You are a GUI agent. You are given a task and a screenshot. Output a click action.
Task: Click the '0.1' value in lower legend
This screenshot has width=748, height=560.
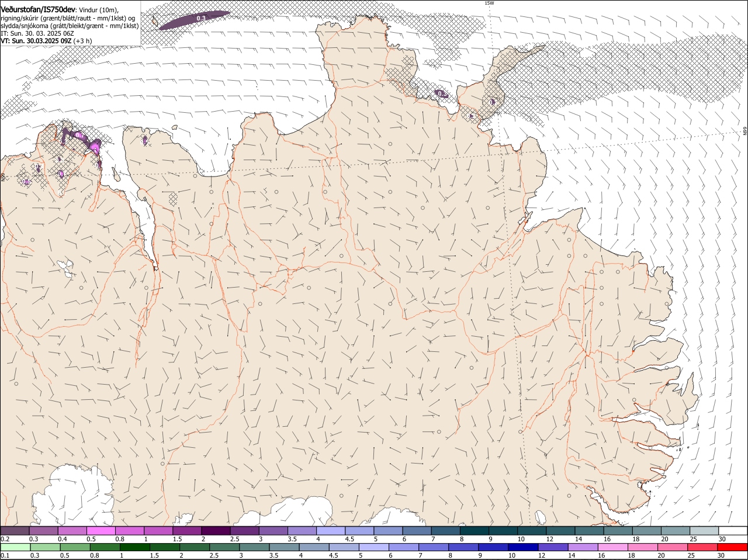coord(5,556)
